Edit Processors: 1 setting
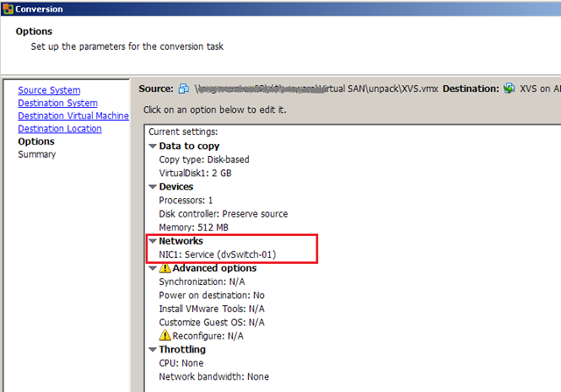561x392 pixels. click(x=186, y=200)
